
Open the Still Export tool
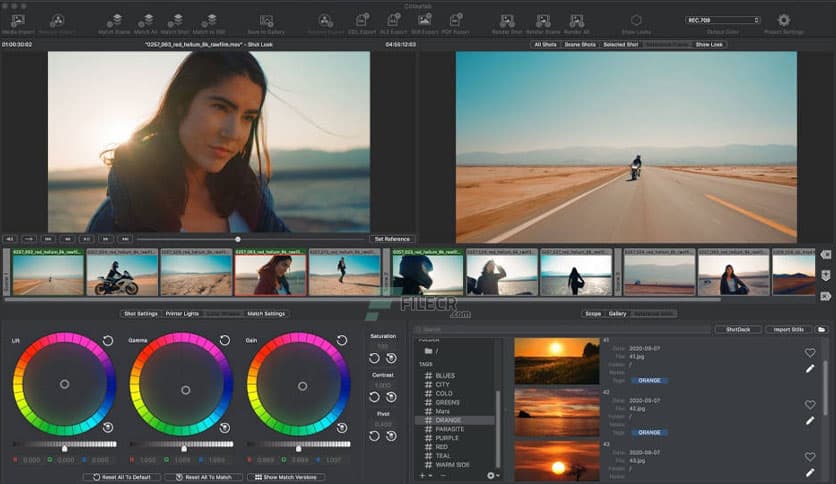(x=424, y=21)
